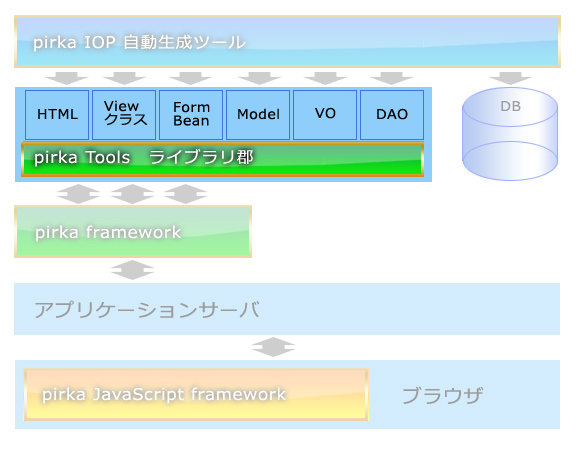Click the double arrow above application server bar

[x=132, y=270]
